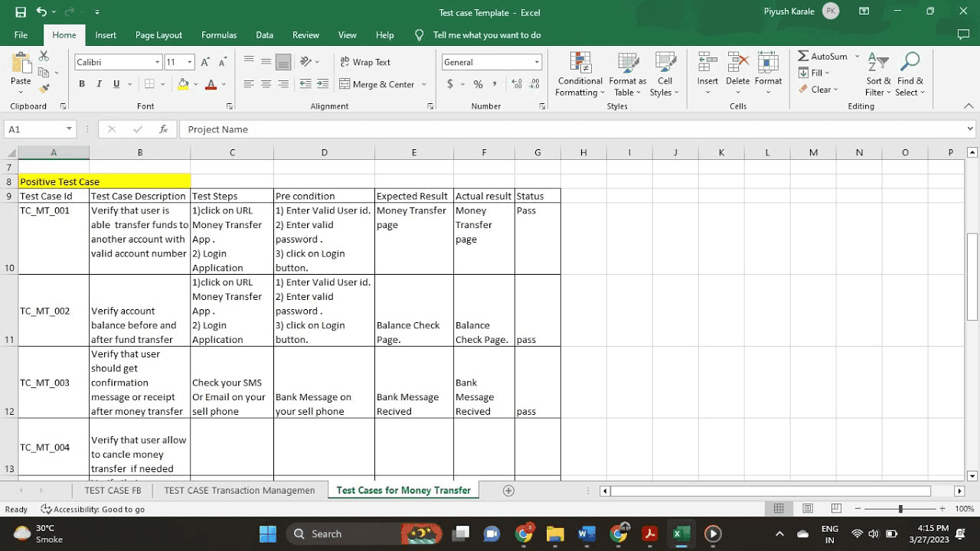Image resolution: width=980 pixels, height=551 pixels.
Task: Toggle Italic formatting
Action: (99, 84)
